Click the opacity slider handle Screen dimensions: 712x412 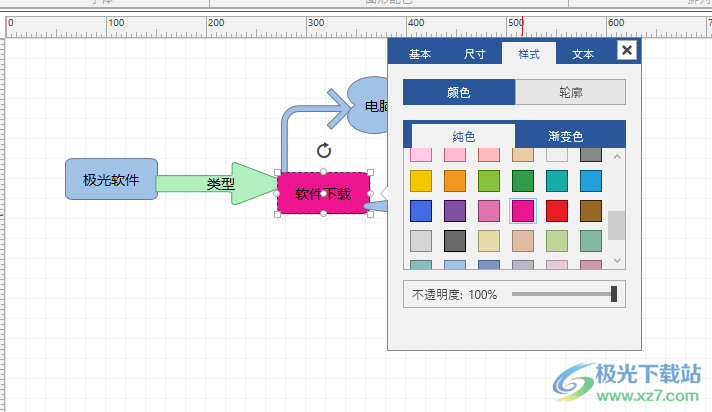pos(614,294)
